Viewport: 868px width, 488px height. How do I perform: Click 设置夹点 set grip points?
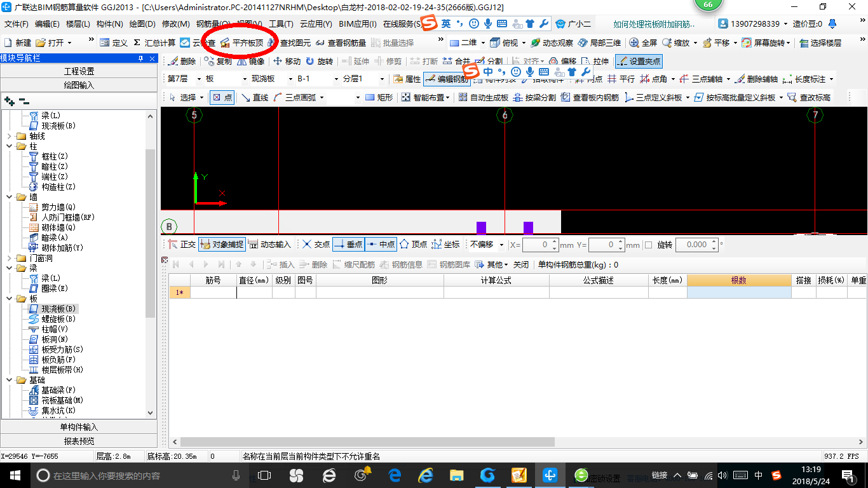click(639, 61)
